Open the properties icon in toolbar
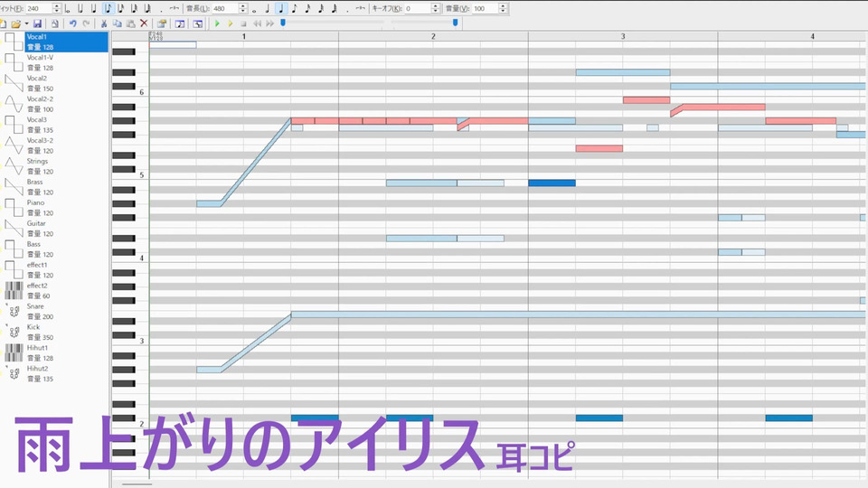This screenshot has width=868, height=488. pos(162,23)
